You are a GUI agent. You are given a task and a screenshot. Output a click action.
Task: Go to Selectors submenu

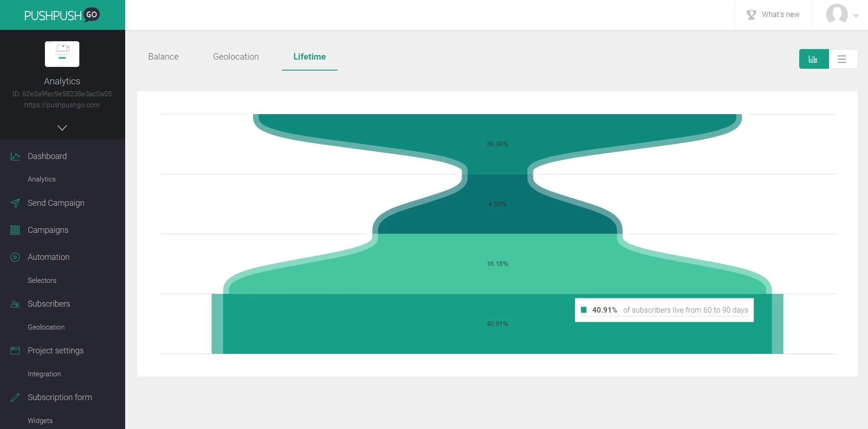pyautogui.click(x=42, y=280)
